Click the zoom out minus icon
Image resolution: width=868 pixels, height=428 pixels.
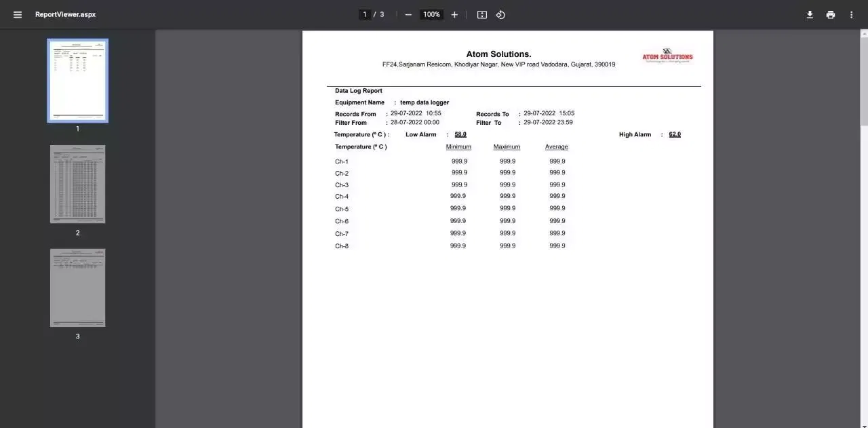(408, 14)
